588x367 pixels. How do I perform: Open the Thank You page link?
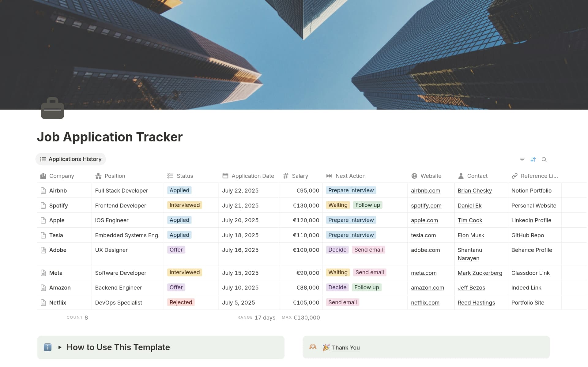346,347
